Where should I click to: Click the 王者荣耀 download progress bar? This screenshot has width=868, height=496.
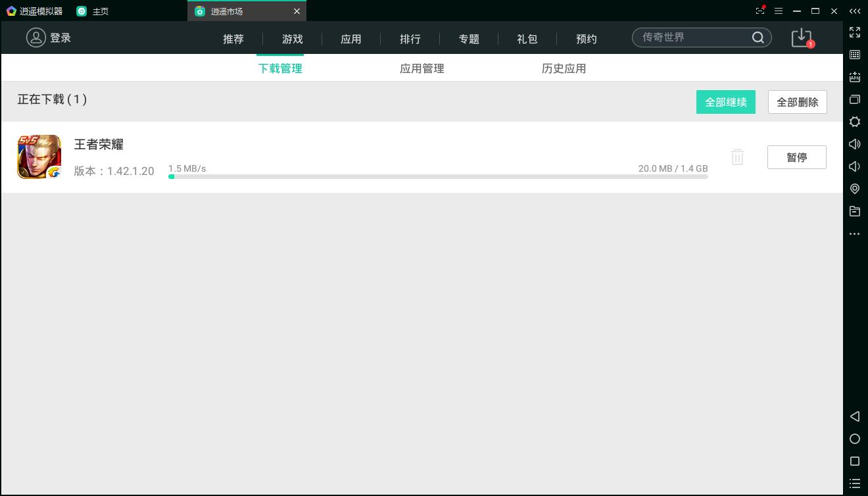(438, 176)
